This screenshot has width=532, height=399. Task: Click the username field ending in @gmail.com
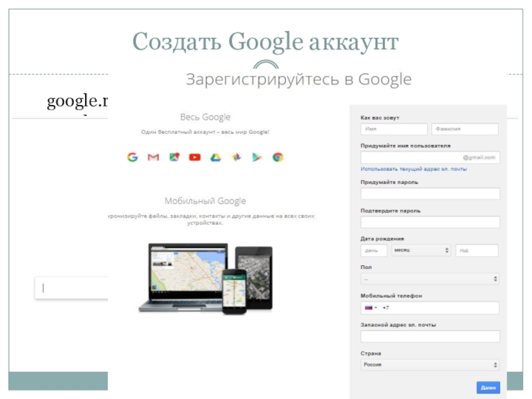tap(430, 158)
